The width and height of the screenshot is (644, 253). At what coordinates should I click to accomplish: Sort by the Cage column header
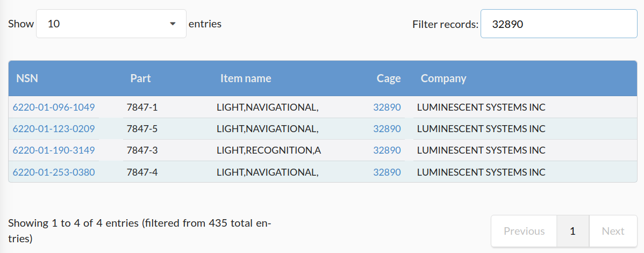(388, 78)
